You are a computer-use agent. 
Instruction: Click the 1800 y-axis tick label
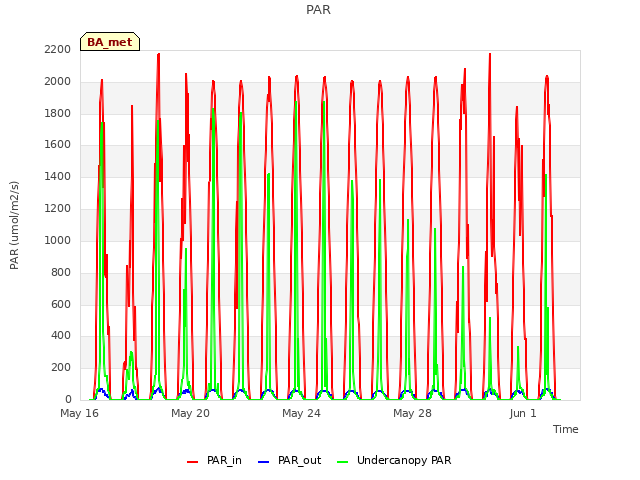pos(58,113)
